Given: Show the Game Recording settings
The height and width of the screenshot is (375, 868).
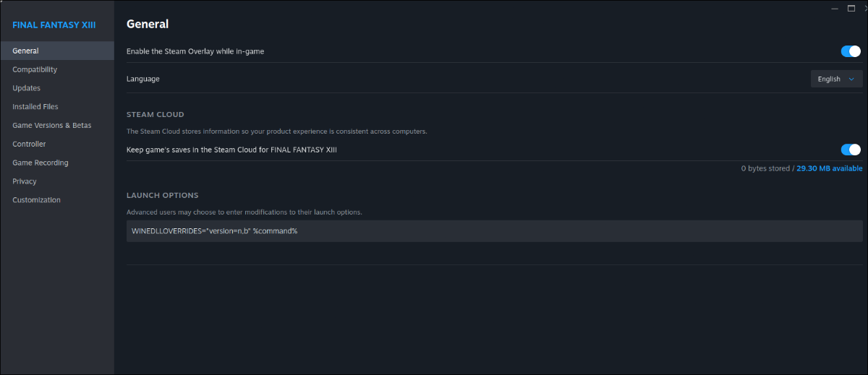Looking at the screenshot, I should (x=41, y=163).
